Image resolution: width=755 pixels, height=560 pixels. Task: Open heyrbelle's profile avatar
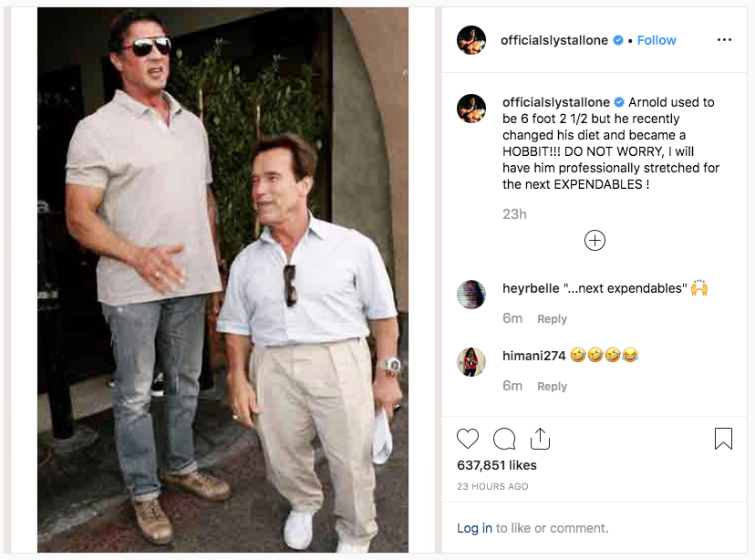pyautogui.click(x=471, y=294)
